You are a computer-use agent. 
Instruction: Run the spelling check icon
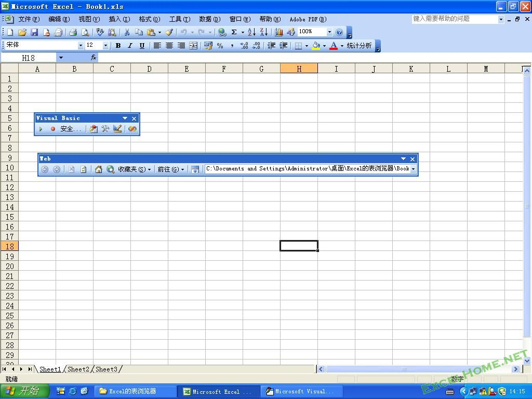[100, 32]
